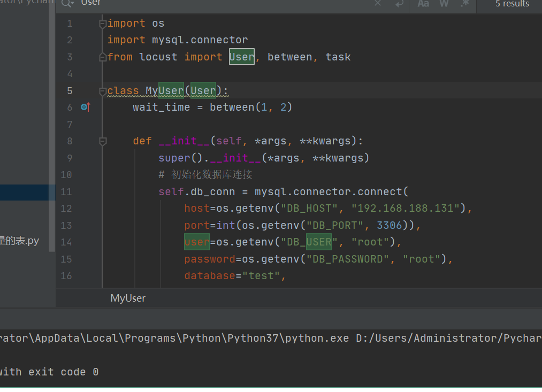542x392 pixels.
Task: Switch to the 量的表.py file tab
Action: (x=18, y=241)
